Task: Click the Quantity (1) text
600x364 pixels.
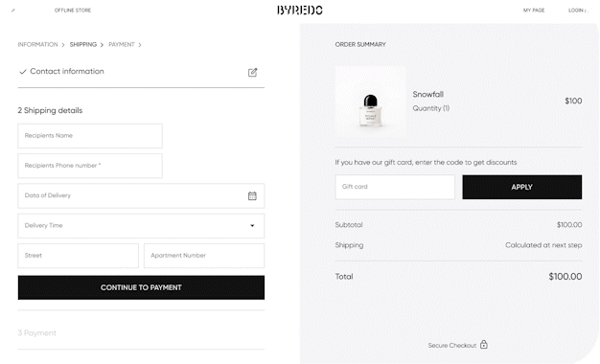Action: (431, 108)
